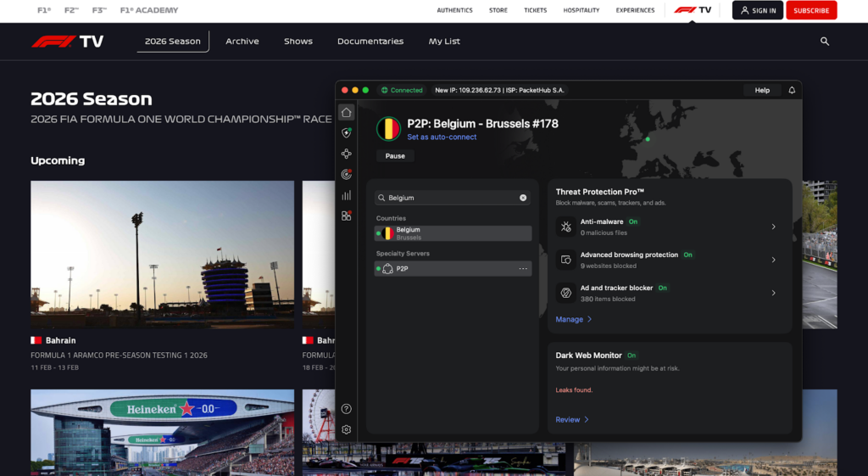The image size is (868, 476).
Task: Open the My List tab
Action: click(x=444, y=41)
